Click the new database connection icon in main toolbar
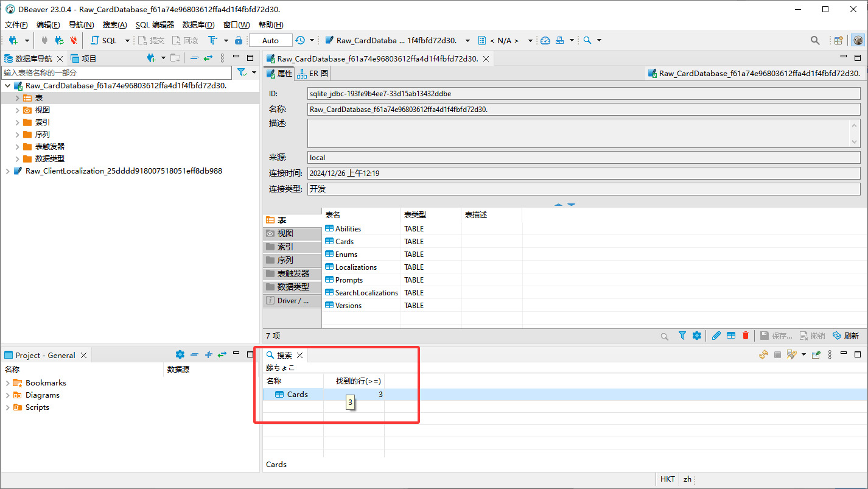This screenshot has height=489, width=868. (13, 40)
